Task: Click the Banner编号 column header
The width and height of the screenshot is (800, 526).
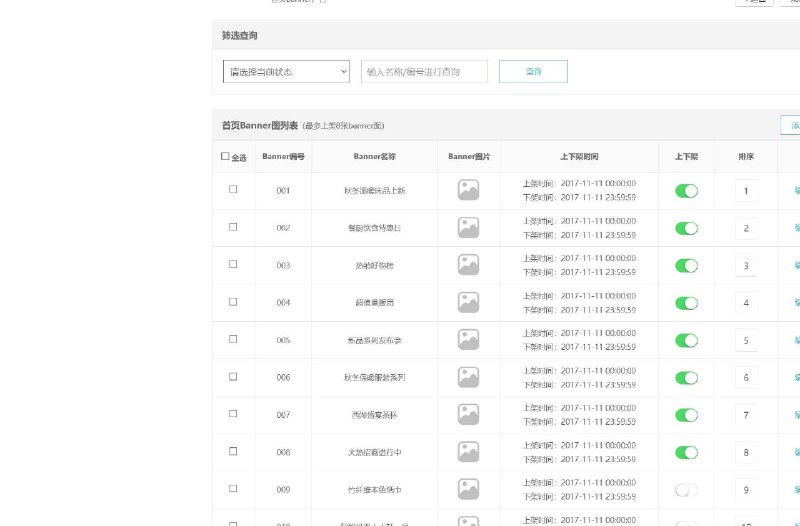Action: (283, 157)
